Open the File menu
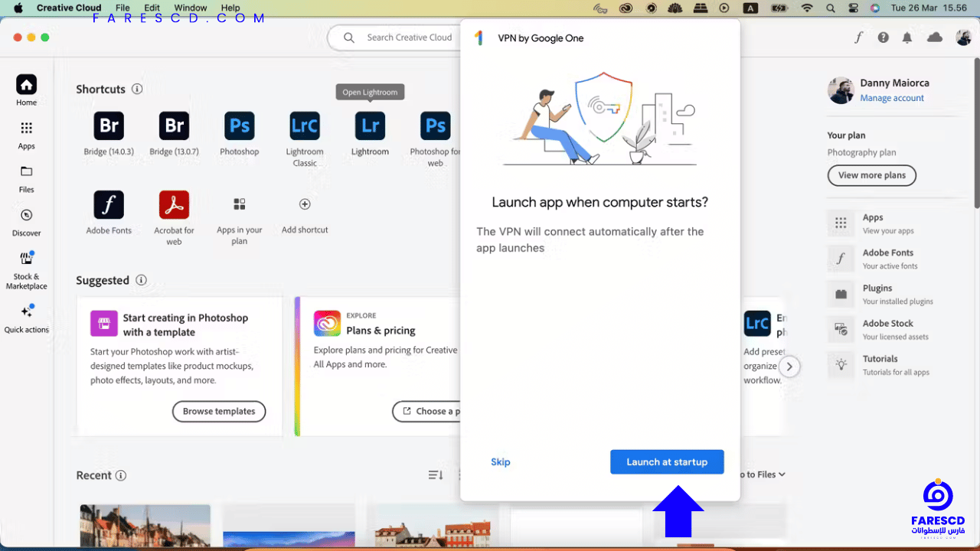This screenshot has height=551, width=980. click(122, 8)
